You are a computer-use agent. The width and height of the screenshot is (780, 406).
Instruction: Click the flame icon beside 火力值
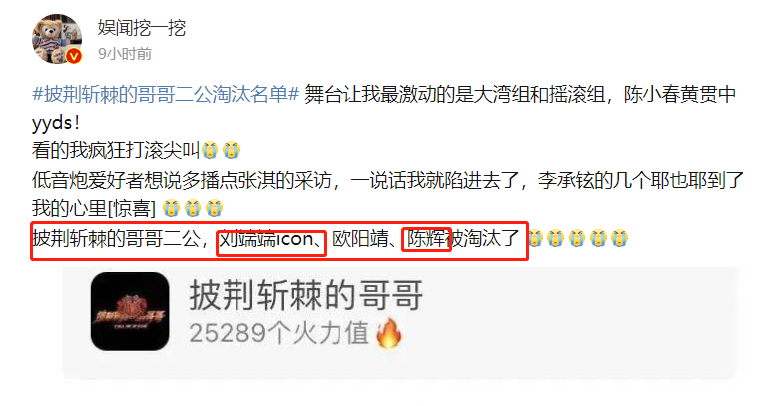[x=389, y=333]
